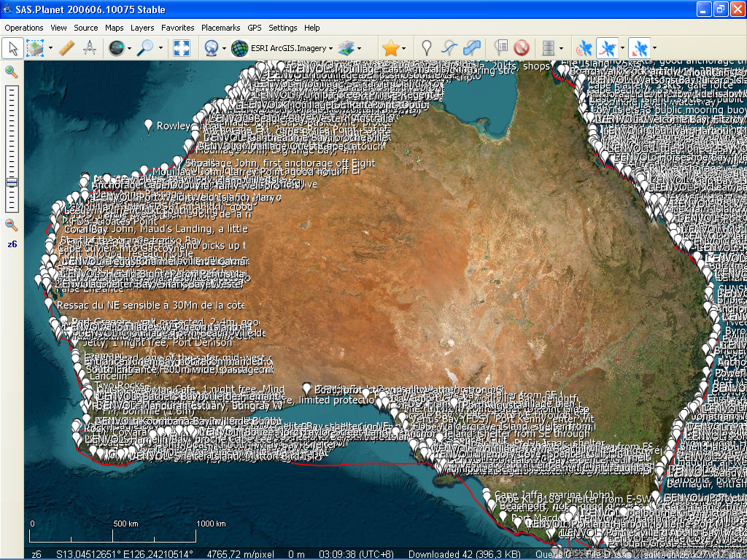Screen dimensions: 747x560
Task: Open the GPS menu
Action: tap(255, 28)
